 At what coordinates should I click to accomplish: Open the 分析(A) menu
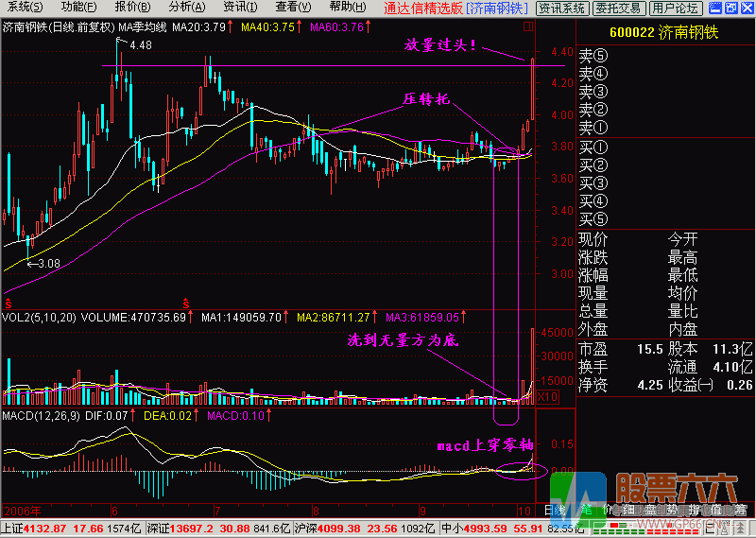[187, 8]
